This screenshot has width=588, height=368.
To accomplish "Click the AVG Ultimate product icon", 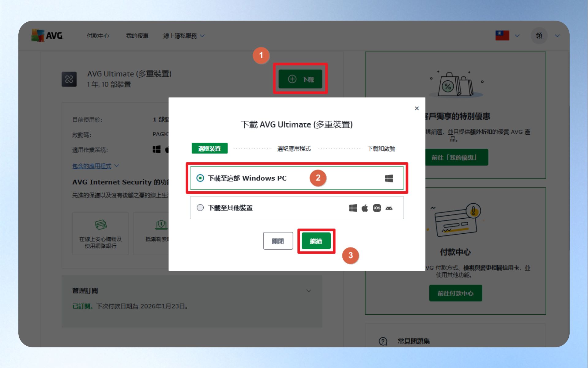I will pos(69,79).
